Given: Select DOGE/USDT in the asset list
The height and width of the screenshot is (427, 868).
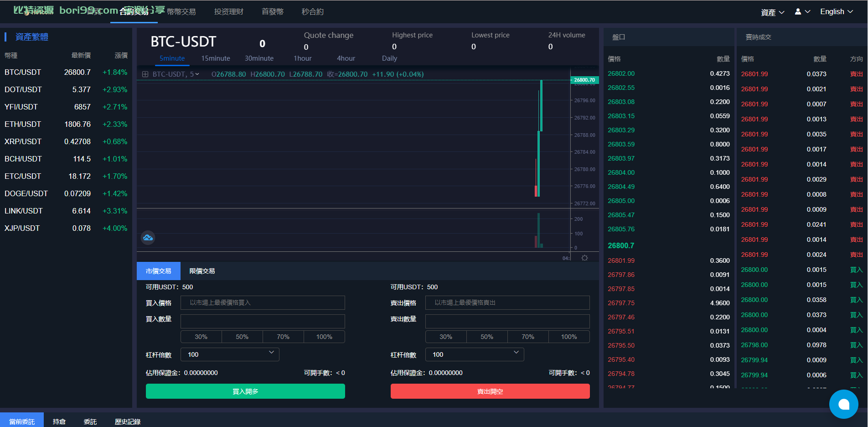Looking at the screenshot, I should pos(66,193).
